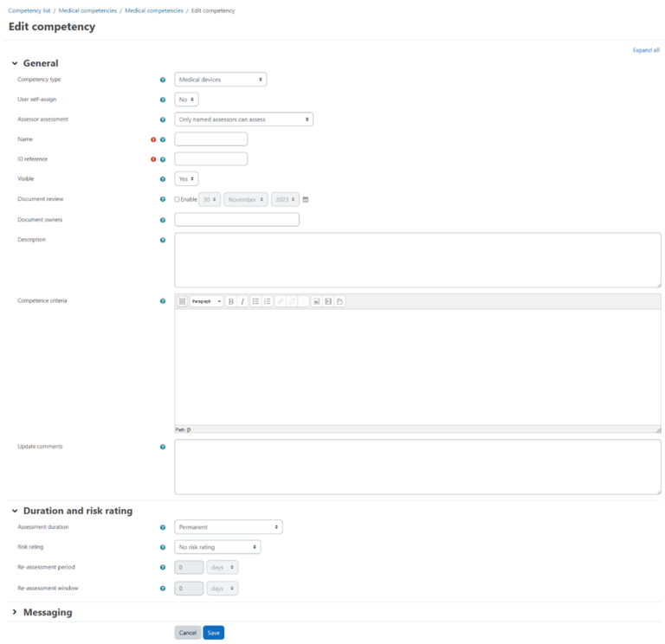Click the Re-assessment period number field

(x=189, y=567)
